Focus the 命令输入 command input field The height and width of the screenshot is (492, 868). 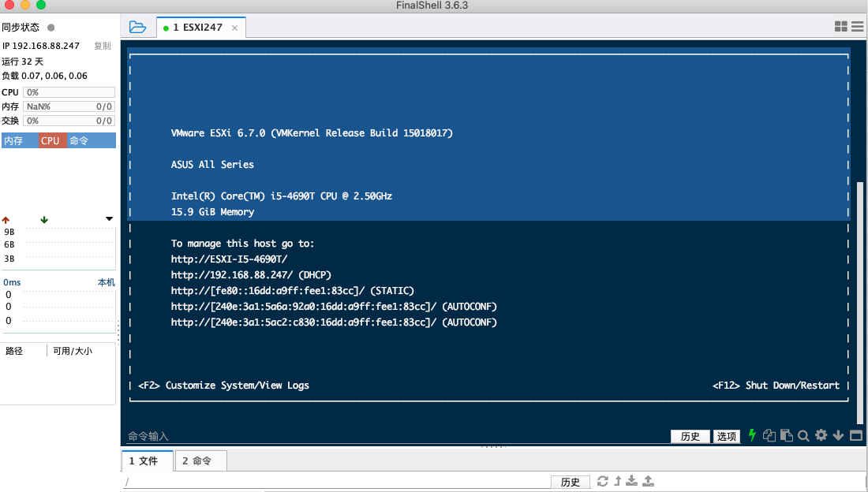tap(396, 436)
